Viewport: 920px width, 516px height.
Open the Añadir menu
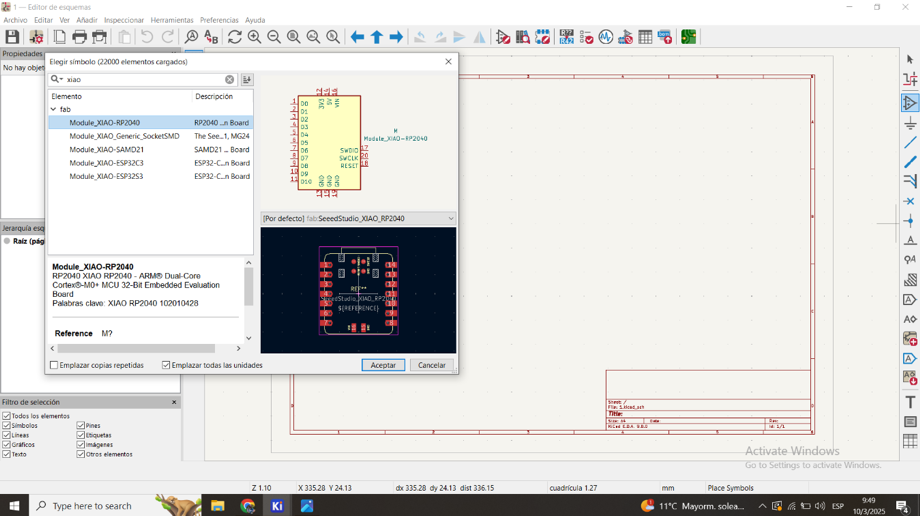(87, 20)
